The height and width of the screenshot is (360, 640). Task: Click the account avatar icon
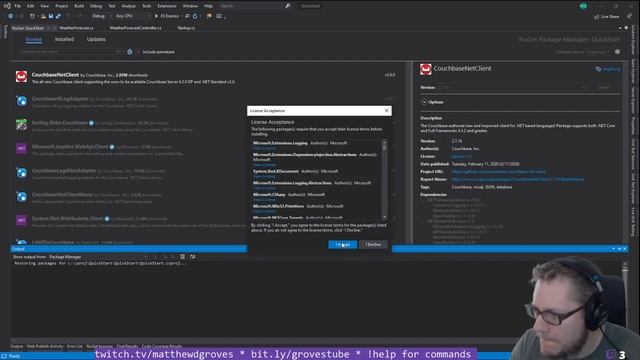point(583,6)
